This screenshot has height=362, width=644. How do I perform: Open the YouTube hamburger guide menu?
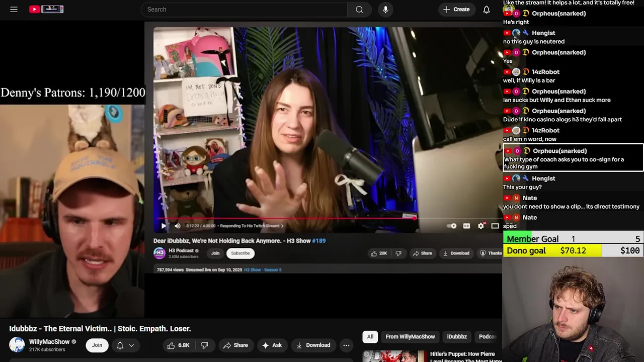(14, 9)
